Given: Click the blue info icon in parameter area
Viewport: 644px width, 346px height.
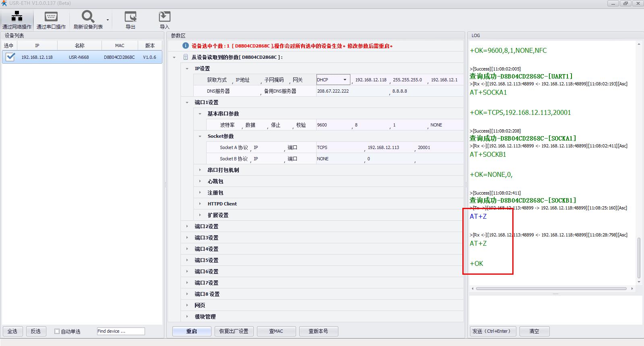Looking at the screenshot, I should [186, 46].
